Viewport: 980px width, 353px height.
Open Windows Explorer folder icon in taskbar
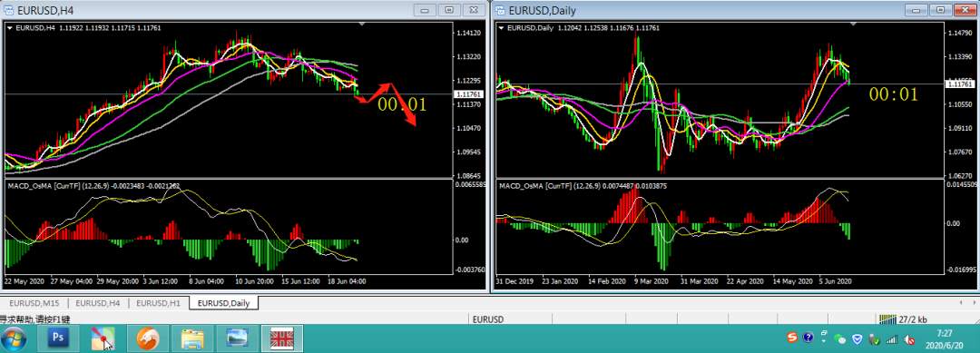coord(192,338)
